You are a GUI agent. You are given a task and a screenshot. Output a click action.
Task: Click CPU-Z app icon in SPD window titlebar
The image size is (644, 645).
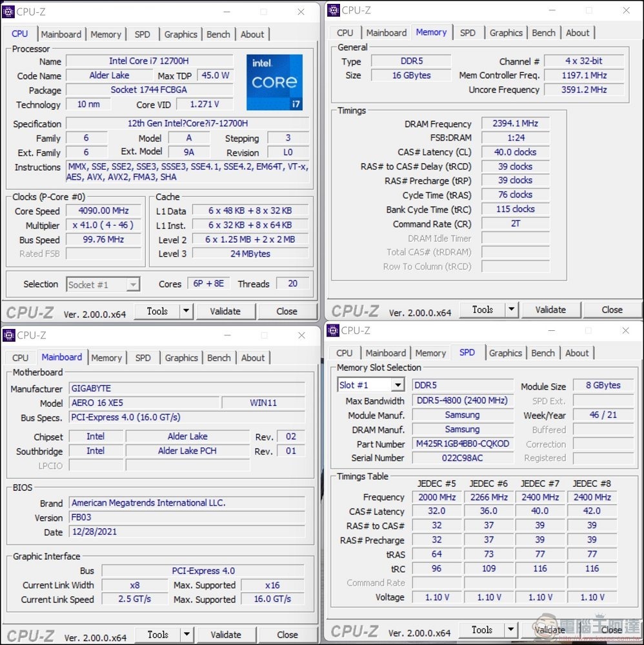[333, 330]
